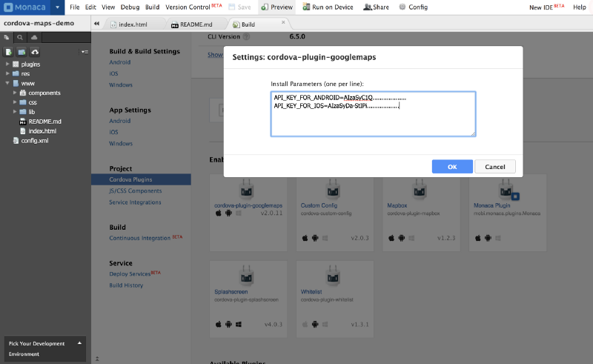Image resolution: width=593 pixels, height=364 pixels.
Task: Click the Mapbox plugin icon
Action: [x=420, y=189]
